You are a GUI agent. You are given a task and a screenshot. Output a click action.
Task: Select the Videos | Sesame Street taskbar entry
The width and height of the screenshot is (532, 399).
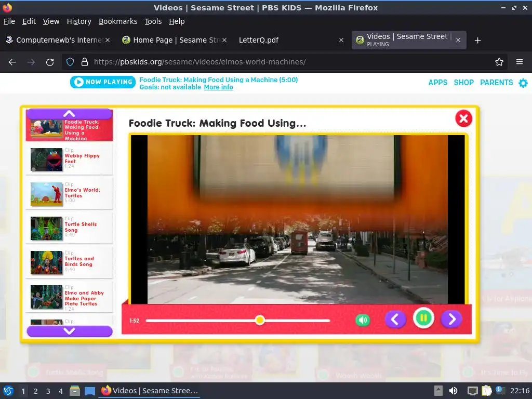[x=149, y=391]
